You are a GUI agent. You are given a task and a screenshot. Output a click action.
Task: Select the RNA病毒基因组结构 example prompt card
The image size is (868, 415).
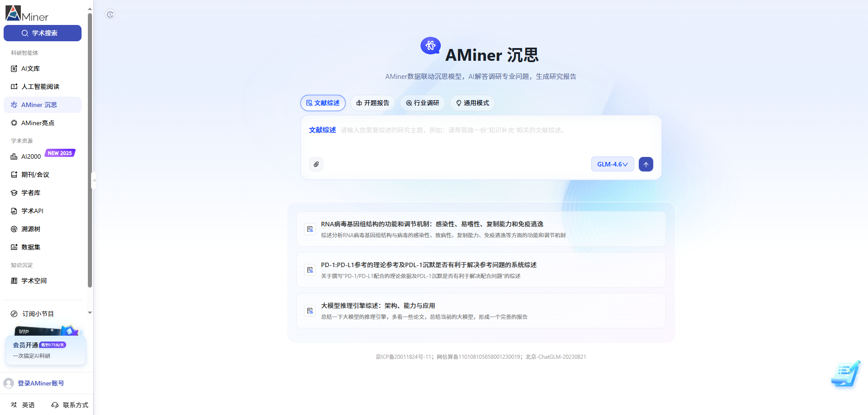tap(480, 229)
